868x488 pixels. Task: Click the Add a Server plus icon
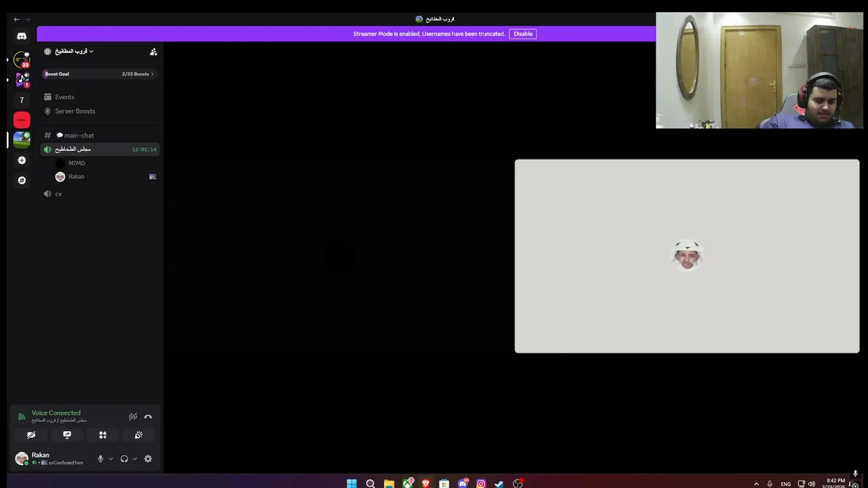pos(22,160)
